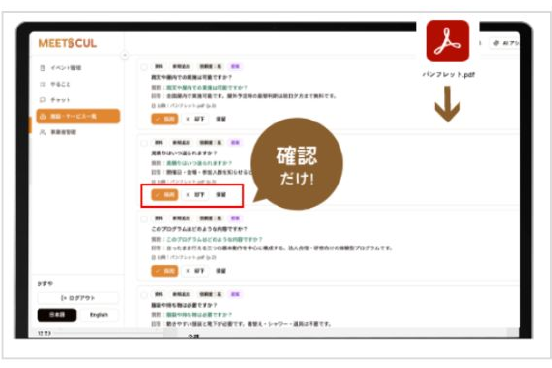Click 却下 button on このプログラム card
This screenshot has height=368, width=552.
click(x=196, y=271)
